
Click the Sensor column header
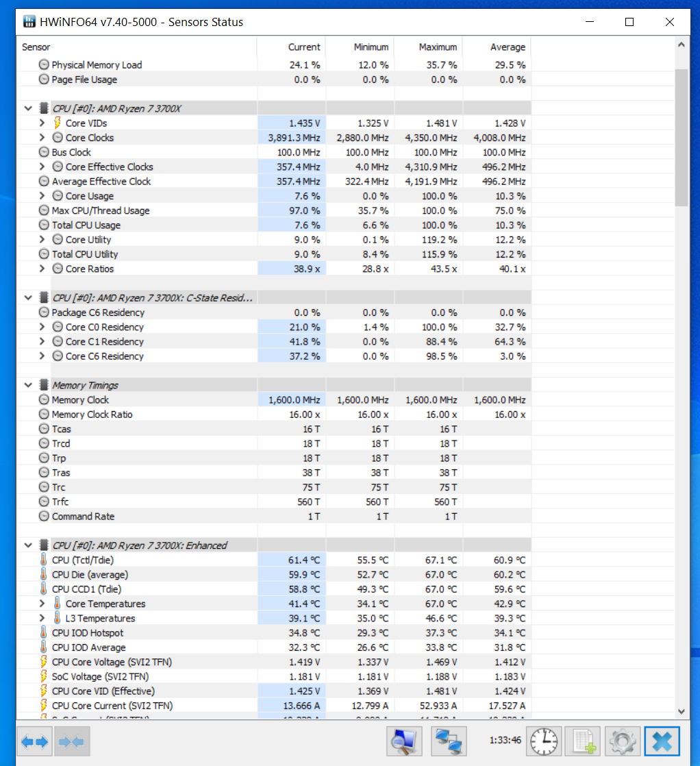coord(137,47)
